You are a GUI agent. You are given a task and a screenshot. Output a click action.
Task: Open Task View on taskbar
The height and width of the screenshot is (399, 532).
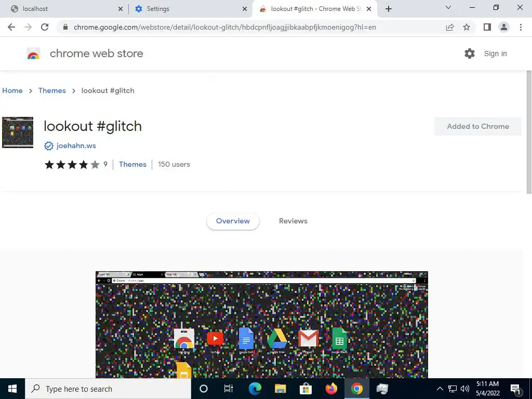pyautogui.click(x=229, y=389)
